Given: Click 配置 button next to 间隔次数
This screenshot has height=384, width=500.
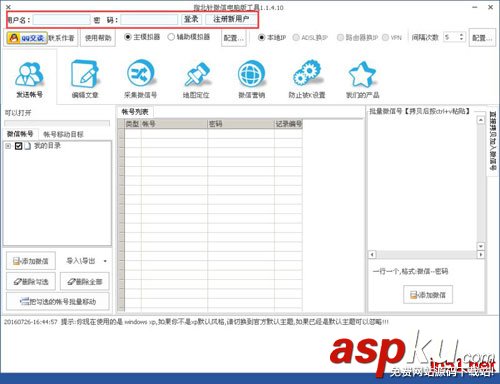Looking at the screenshot, I should [x=482, y=38].
